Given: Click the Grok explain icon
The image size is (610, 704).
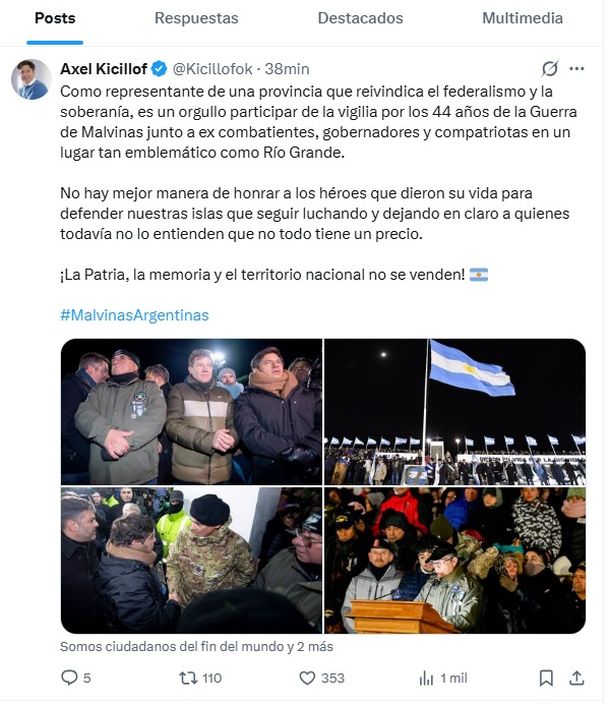Looking at the screenshot, I should (x=549, y=69).
